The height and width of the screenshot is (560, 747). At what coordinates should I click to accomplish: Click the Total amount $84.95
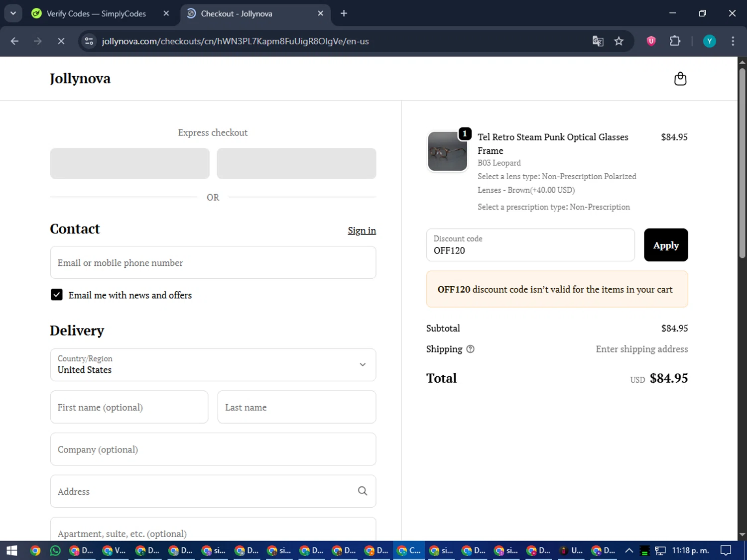pos(668,378)
